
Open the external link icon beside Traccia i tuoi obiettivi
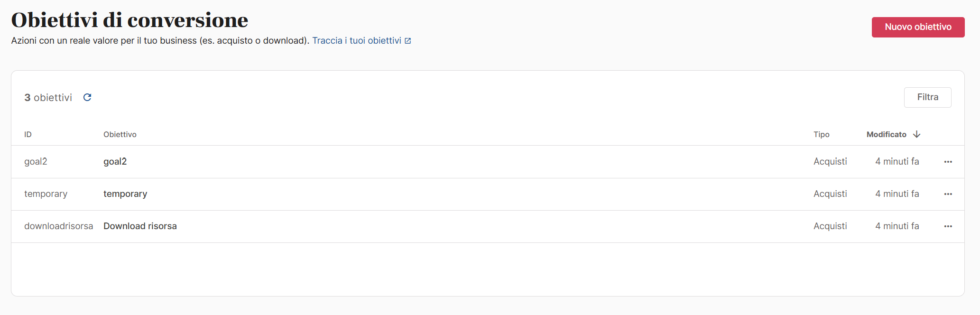point(408,41)
